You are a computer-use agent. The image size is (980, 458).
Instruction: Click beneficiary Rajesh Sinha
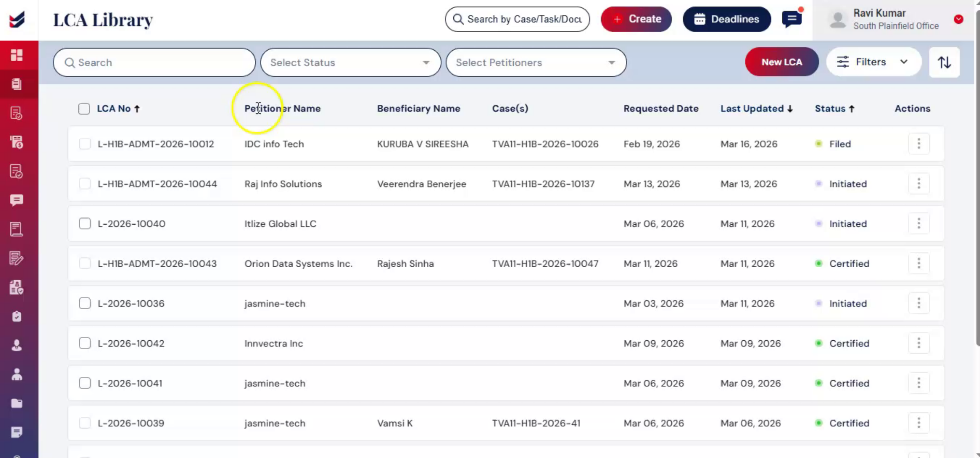(405, 264)
